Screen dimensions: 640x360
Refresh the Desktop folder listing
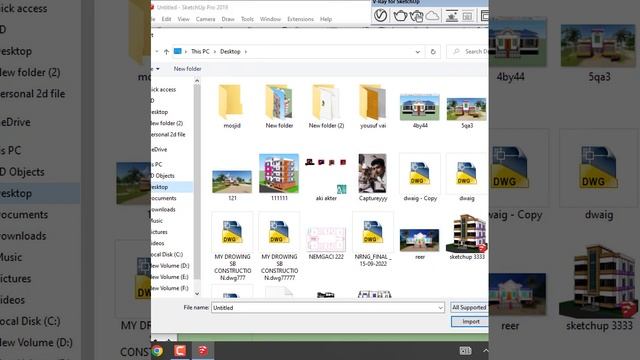click(433, 52)
